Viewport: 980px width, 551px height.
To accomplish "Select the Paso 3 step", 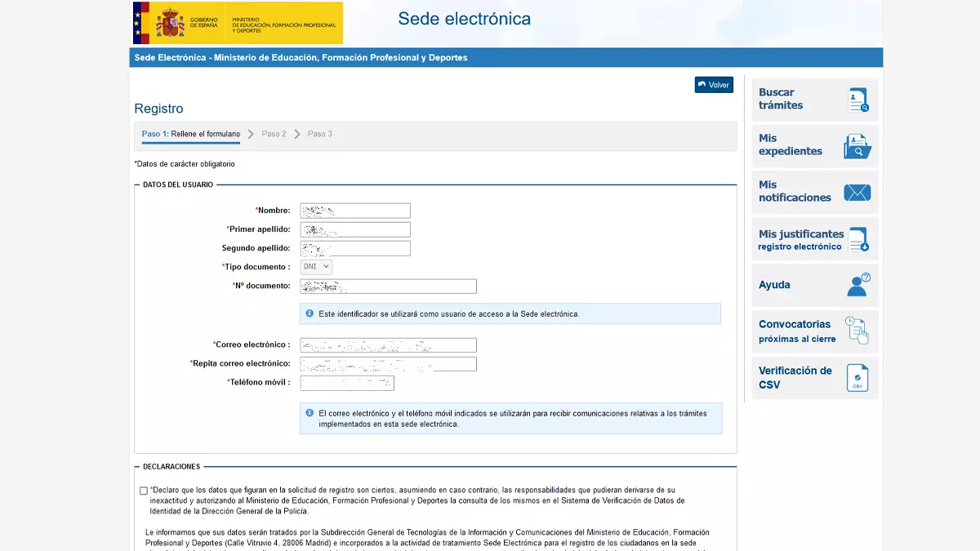I will pos(320,134).
